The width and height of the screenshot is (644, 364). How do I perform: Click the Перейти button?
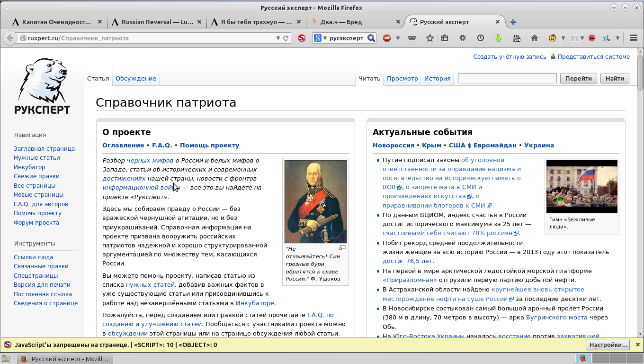(578, 78)
